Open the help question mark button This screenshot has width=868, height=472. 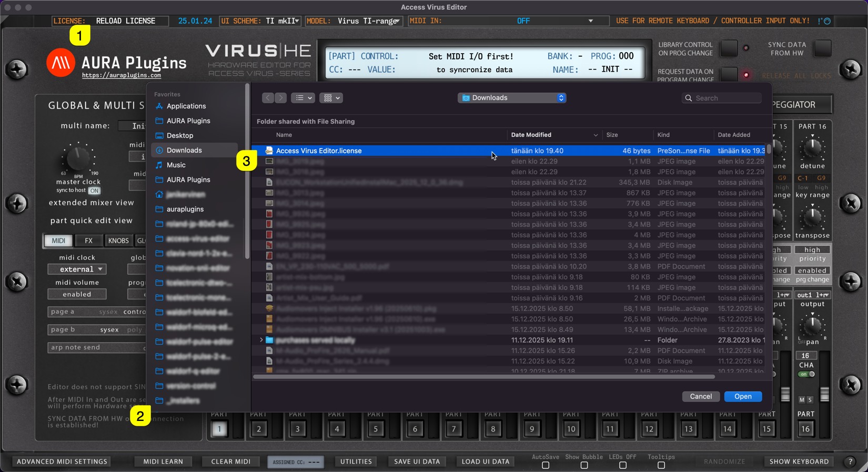click(850, 461)
